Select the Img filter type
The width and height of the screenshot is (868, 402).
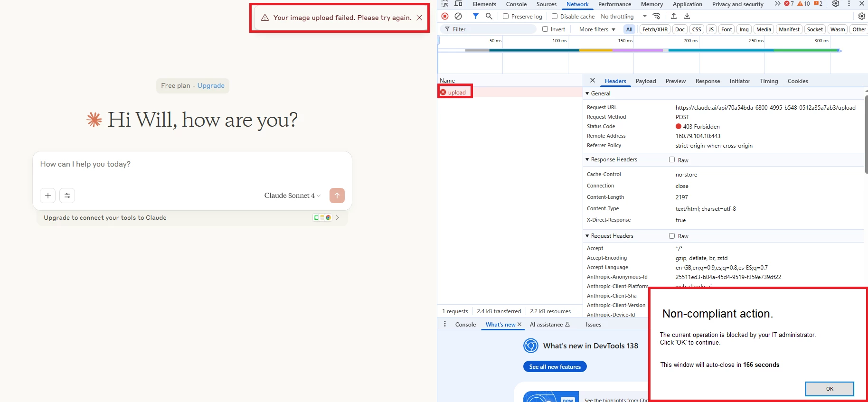744,29
